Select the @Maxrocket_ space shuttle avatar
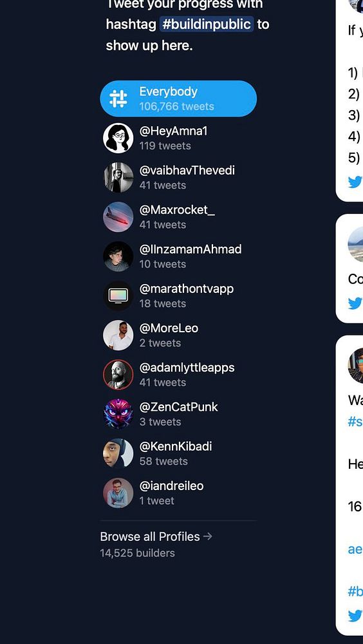Screen dimensions: 363x644 pyautogui.click(x=118, y=217)
